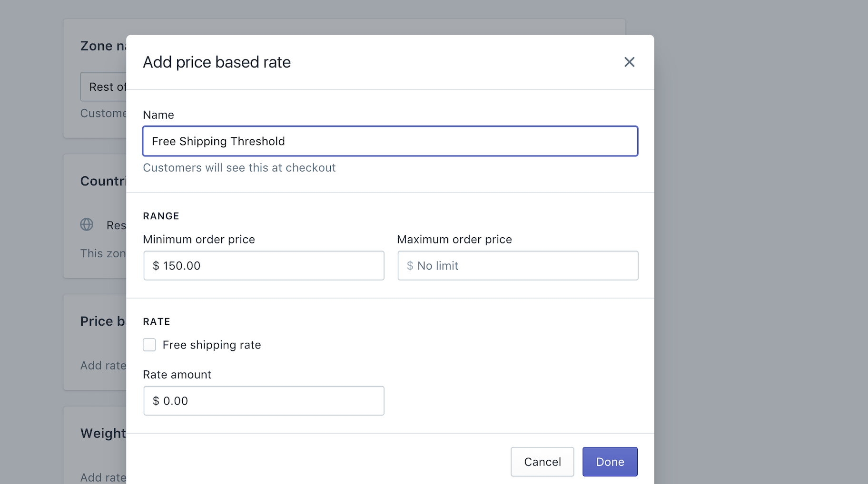Click the 'Rate amount' label
The image size is (868, 484).
coord(177,375)
